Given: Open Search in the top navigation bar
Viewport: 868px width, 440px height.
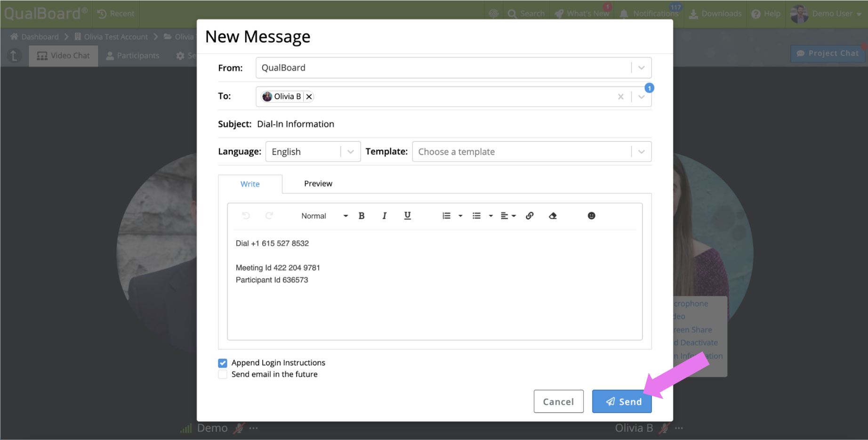Looking at the screenshot, I should click(x=526, y=14).
